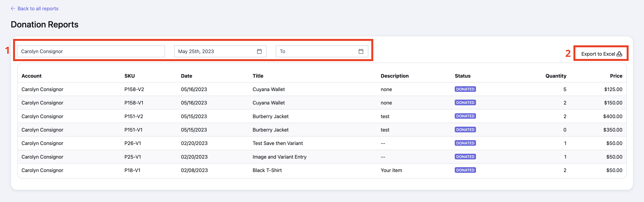Screen dimensions: 644x202
Task: Click the Test Save then Variant title
Action: (x=278, y=143)
